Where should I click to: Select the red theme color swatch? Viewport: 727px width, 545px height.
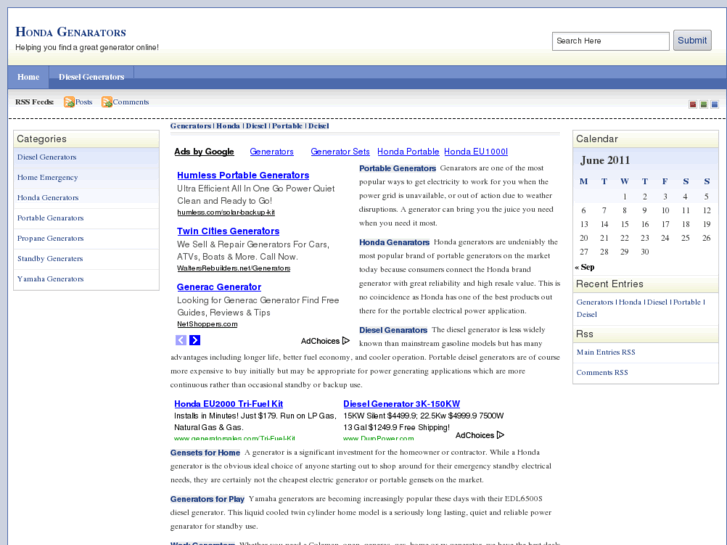[x=693, y=104]
